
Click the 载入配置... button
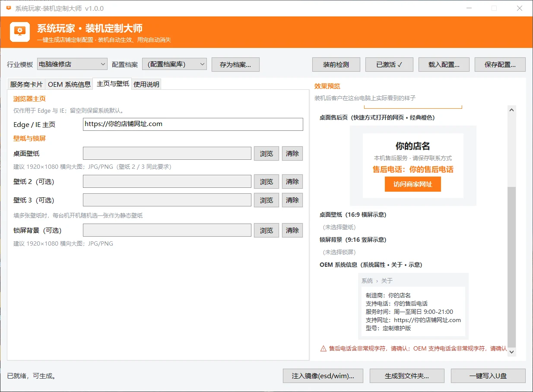(444, 64)
